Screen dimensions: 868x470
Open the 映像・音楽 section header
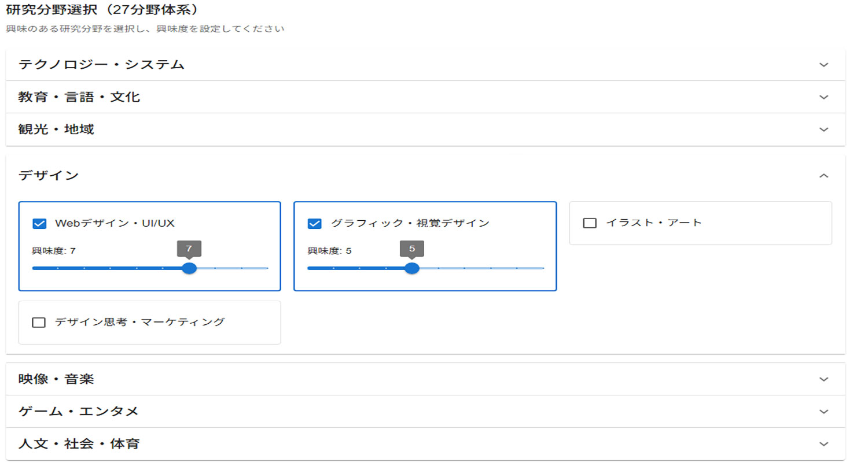point(56,379)
